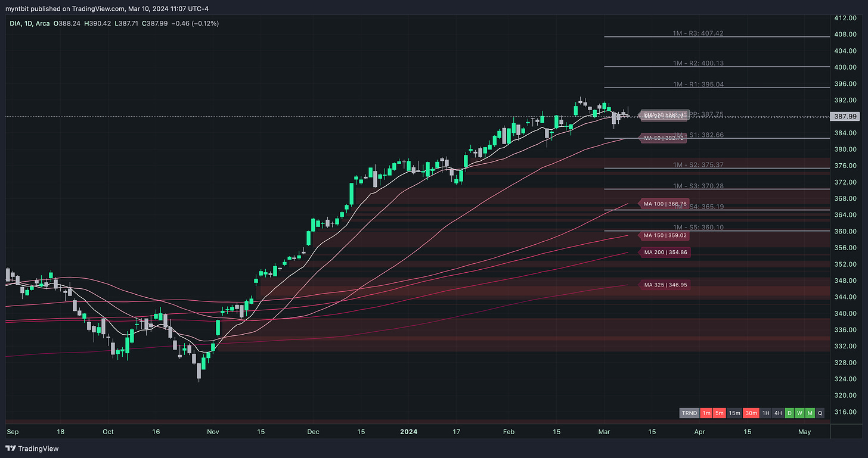The image size is (868, 458).
Task: Click the 340.00 price axis label
Action: (x=845, y=313)
